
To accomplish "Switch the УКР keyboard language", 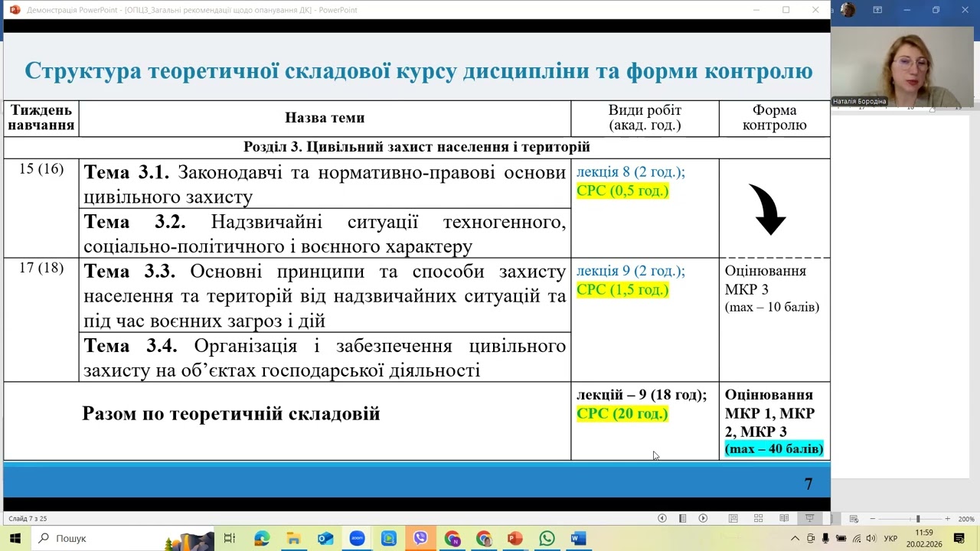I will click(x=890, y=539).
